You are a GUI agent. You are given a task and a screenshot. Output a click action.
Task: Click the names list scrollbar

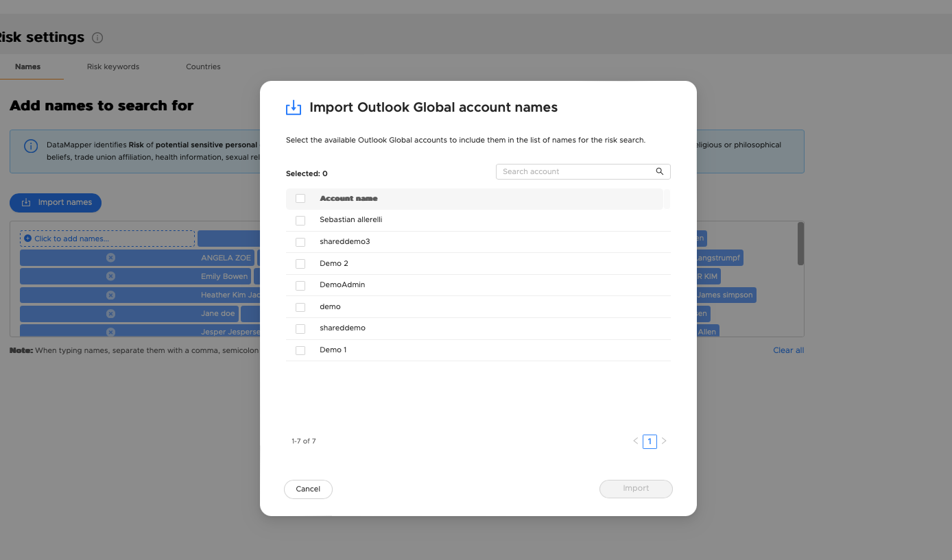pyautogui.click(x=800, y=243)
